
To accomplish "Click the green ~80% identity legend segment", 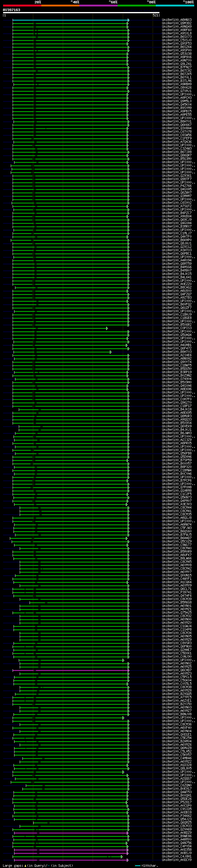I will coord(137,6).
